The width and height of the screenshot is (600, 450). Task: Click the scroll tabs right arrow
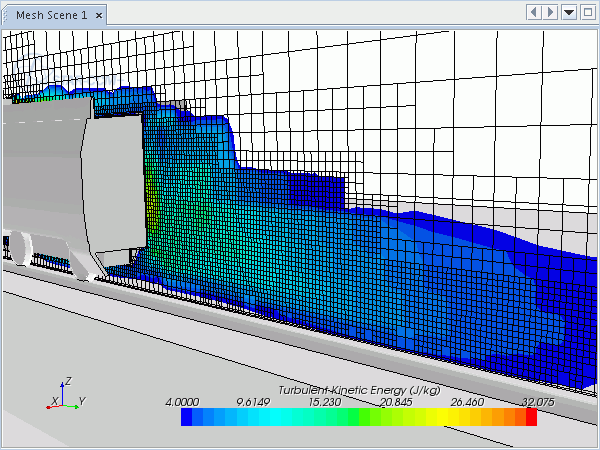pos(550,12)
